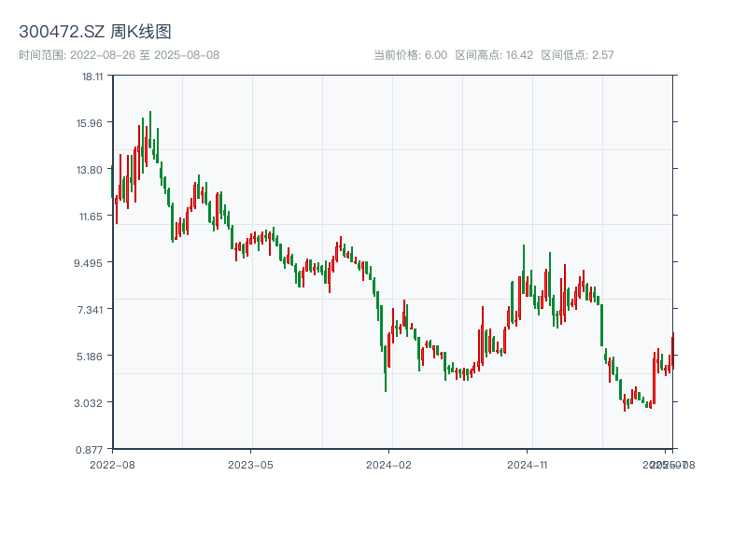This screenshot has height=560, width=747.
Task: Click the 0.877 y-axis price label
Action: 91,449
